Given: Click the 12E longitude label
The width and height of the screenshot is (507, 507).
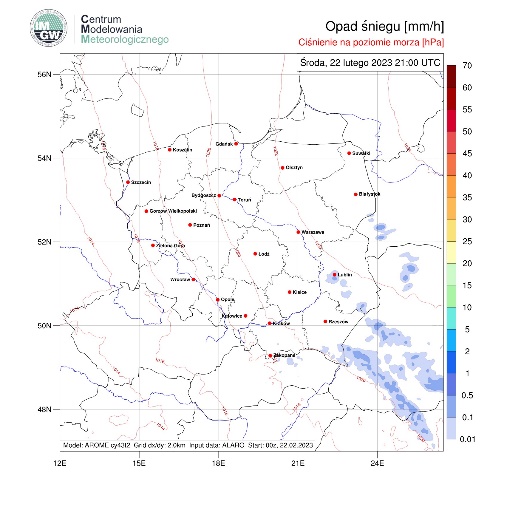Looking at the screenshot, I should coord(60,463).
